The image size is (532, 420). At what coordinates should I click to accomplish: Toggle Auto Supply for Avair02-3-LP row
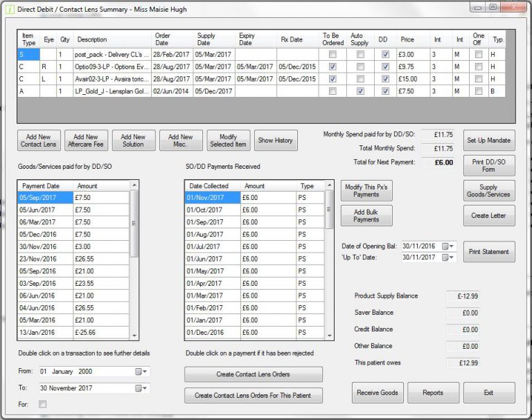[x=360, y=79]
